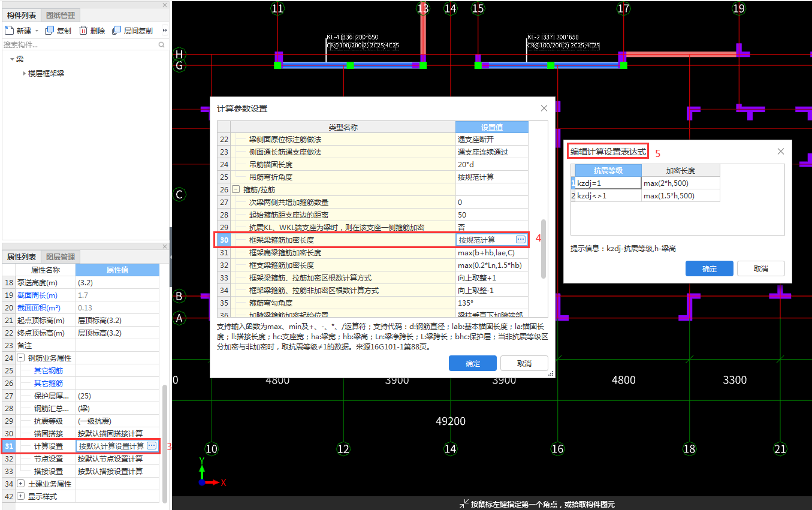812x510 pixels.
Task: Click the ellipsis button in 计算设置 row
Action: pyautogui.click(x=152, y=446)
